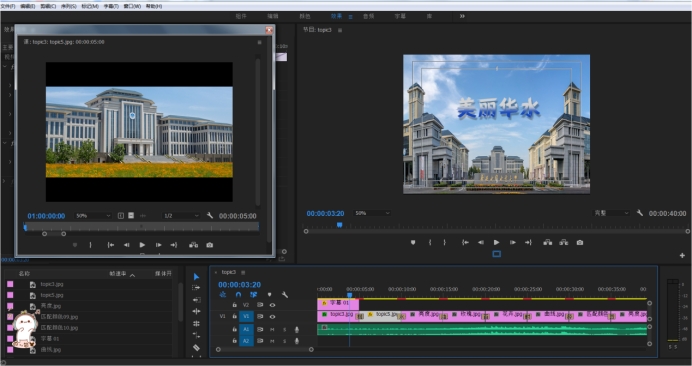The height and width of the screenshot is (366, 692).
Task: Select the Selection tool arrow
Action: click(196, 277)
